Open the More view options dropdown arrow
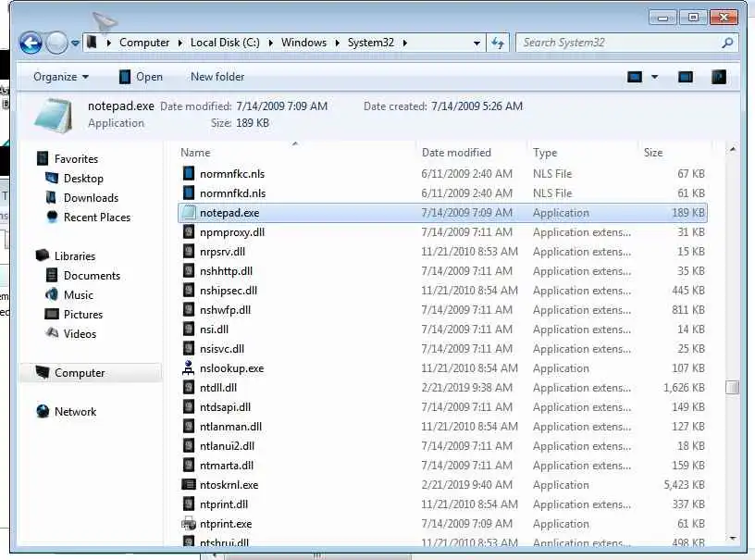The width and height of the screenshot is (755, 560). pos(655,77)
